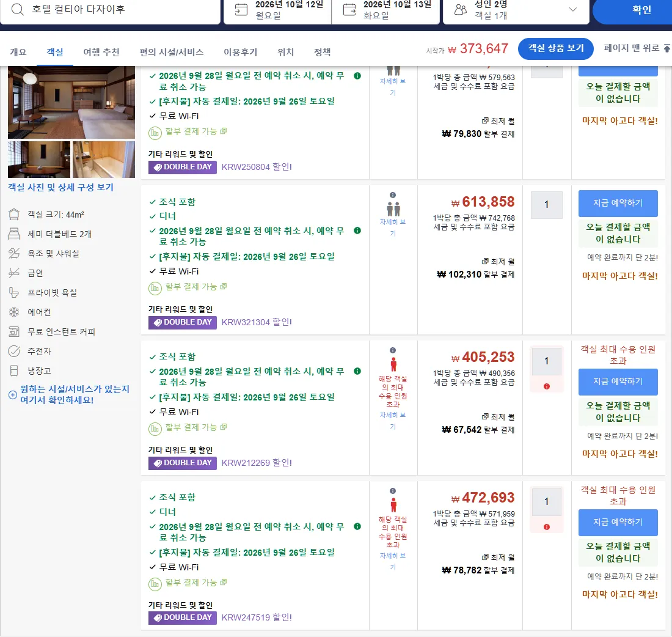Screen dimensions: 672x637
Task: Click the bathtub and shower icon
Action: click(14, 253)
